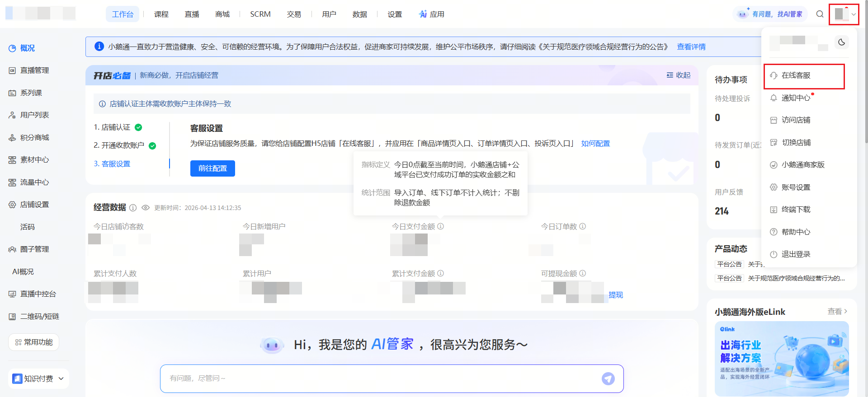Expand eLink section via 查看
The image size is (868, 397).
point(837,312)
